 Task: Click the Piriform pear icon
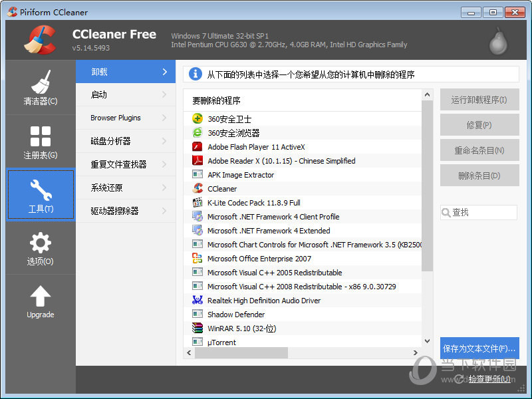pyautogui.click(x=498, y=41)
